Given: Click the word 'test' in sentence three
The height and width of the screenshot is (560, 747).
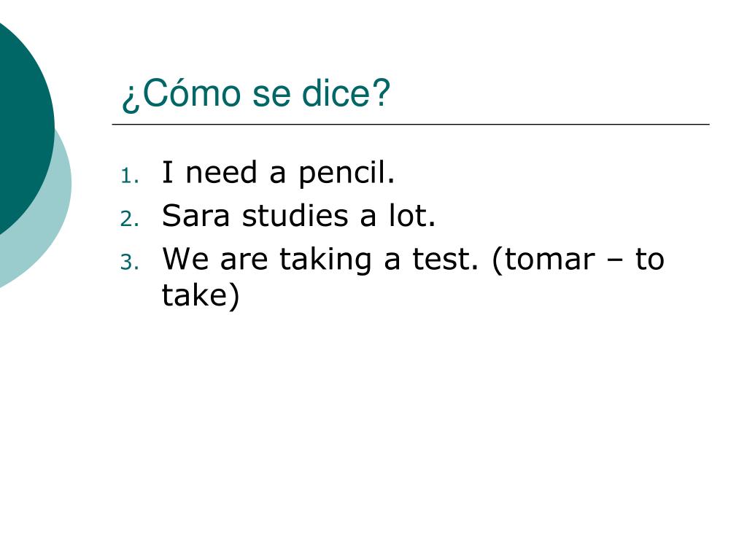Looking at the screenshot, I should (445, 259).
